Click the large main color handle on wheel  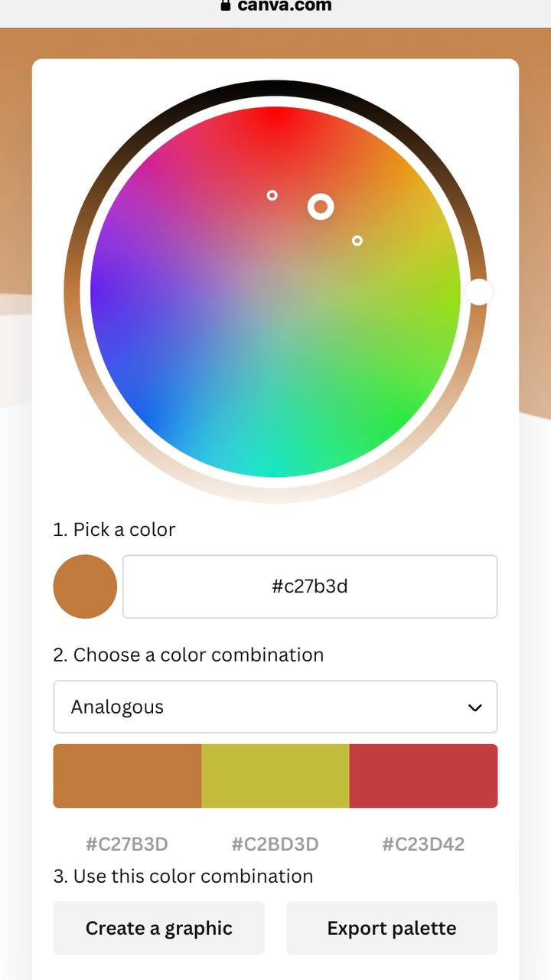(x=321, y=207)
